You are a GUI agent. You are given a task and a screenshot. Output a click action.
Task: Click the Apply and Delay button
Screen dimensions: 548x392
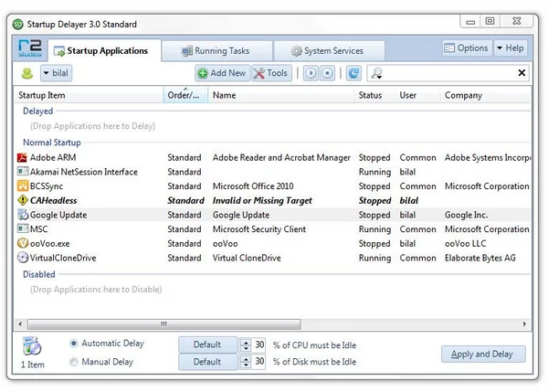tap(483, 354)
